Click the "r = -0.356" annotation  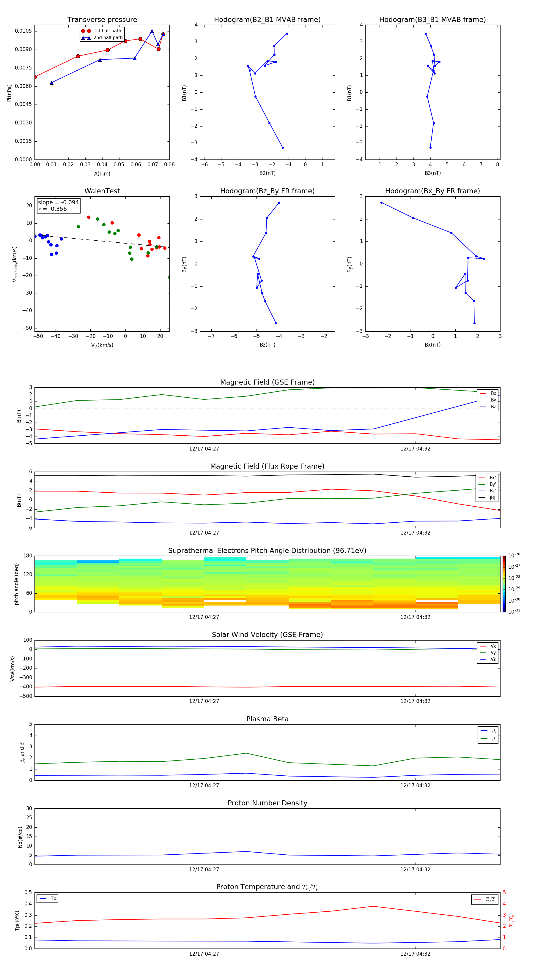[x=53, y=209]
